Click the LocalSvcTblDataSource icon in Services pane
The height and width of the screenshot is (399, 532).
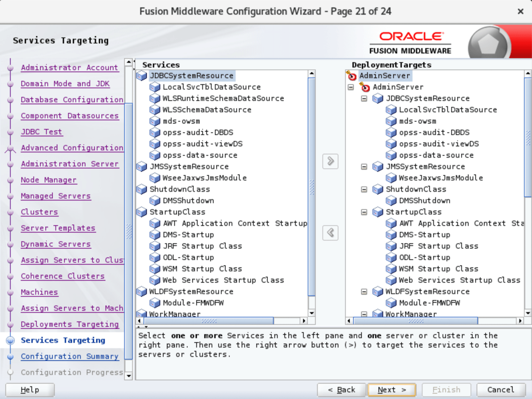tap(155, 87)
